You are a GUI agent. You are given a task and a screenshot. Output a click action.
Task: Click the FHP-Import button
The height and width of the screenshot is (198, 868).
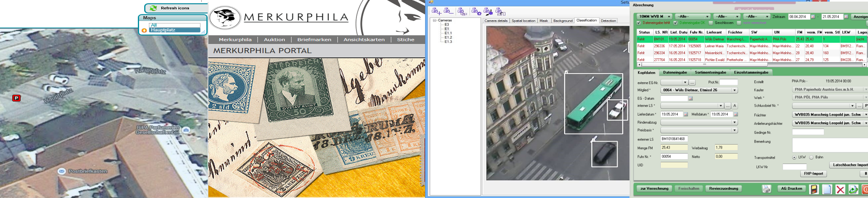click(x=813, y=173)
